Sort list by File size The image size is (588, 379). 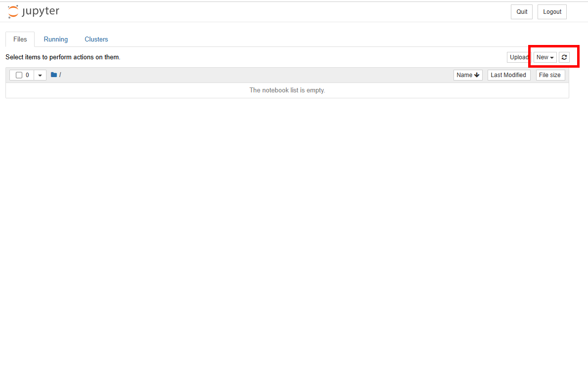(x=550, y=75)
